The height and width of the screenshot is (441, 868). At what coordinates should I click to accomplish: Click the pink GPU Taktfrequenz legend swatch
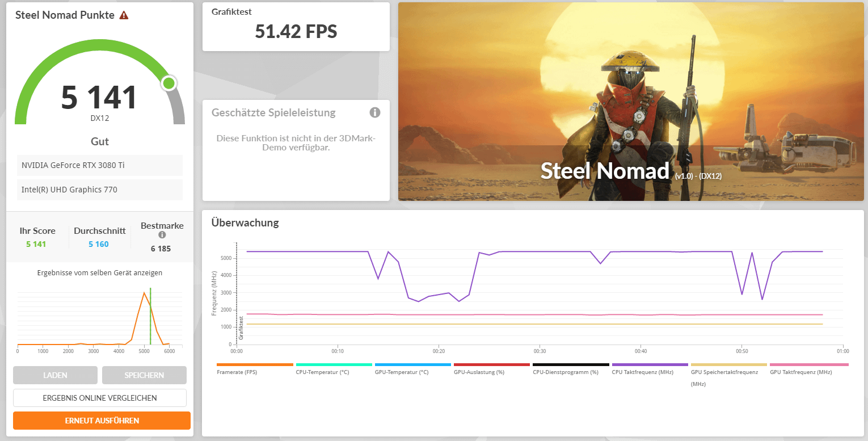(808, 365)
